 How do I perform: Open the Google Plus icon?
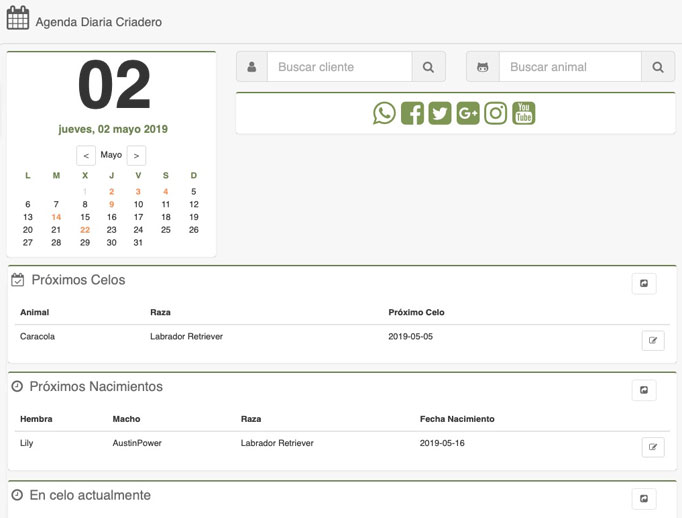(468, 113)
